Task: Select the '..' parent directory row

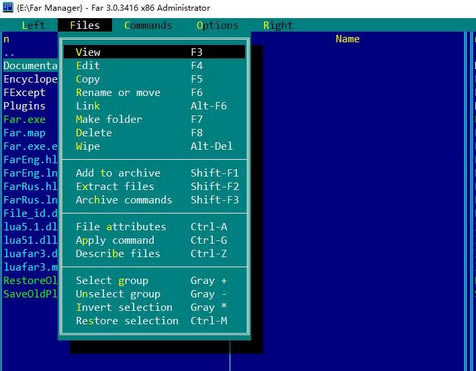Action: click(x=30, y=52)
